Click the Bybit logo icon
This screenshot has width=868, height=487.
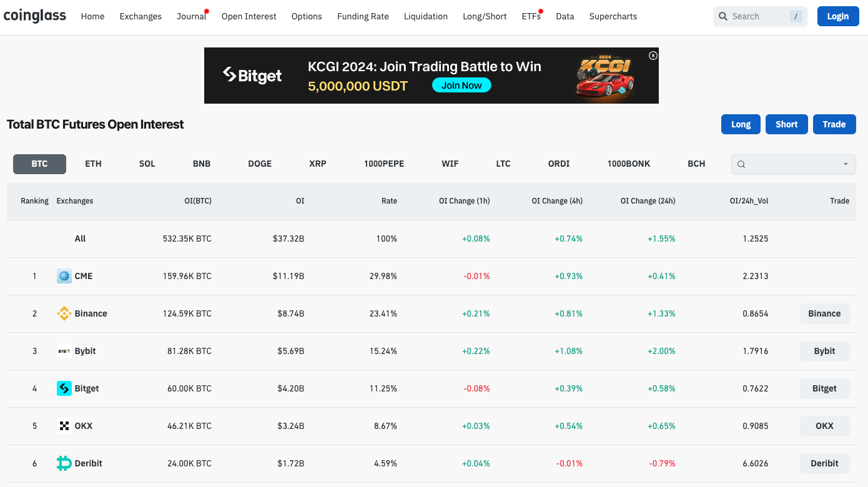(64, 351)
